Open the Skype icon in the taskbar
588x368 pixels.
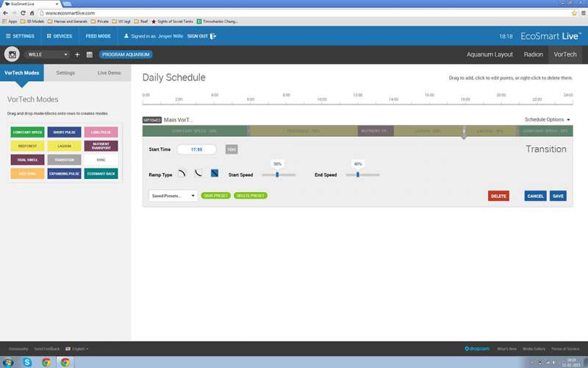pyautogui.click(x=27, y=362)
